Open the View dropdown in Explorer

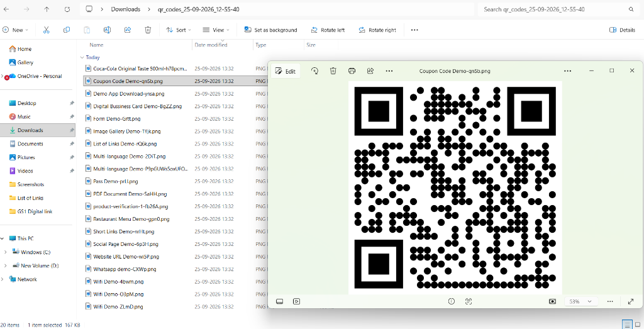[216, 30]
